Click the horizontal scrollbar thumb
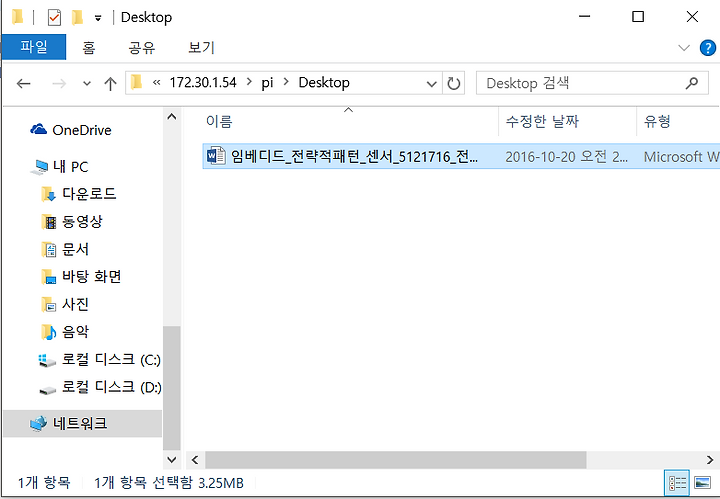This screenshot has height=499, width=720. [x=396, y=460]
